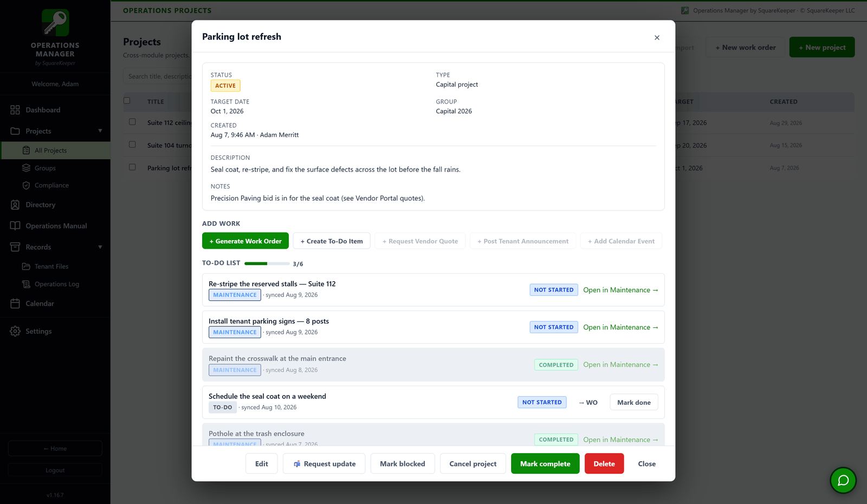
Task: Click the Tenant Files folder icon
Action: [x=26, y=267]
